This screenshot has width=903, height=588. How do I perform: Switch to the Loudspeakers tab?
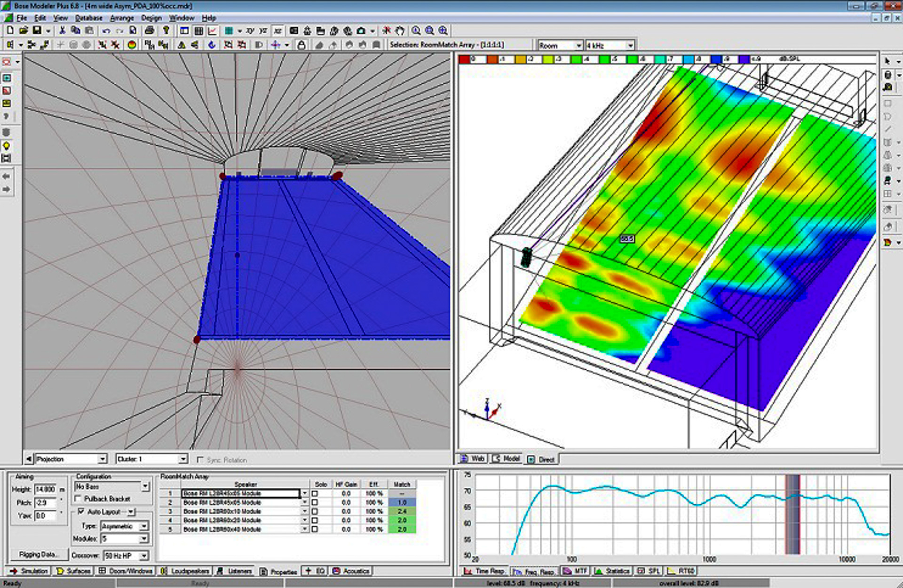pyautogui.click(x=185, y=571)
